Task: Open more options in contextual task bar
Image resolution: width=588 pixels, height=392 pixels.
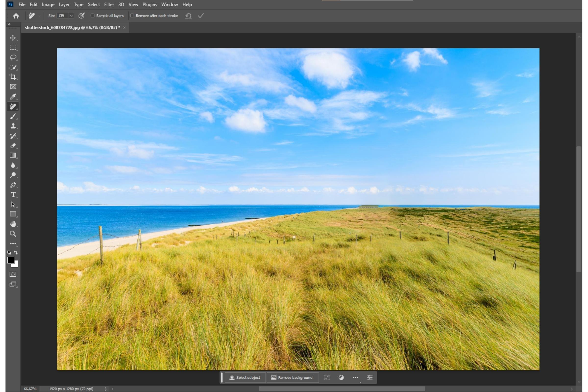Action: click(x=355, y=378)
